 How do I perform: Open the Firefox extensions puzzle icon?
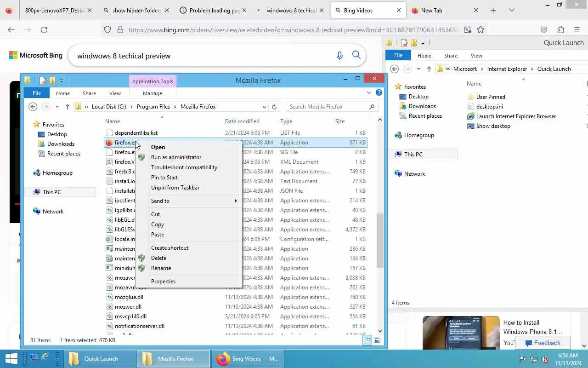pyautogui.click(x=560, y=29)
